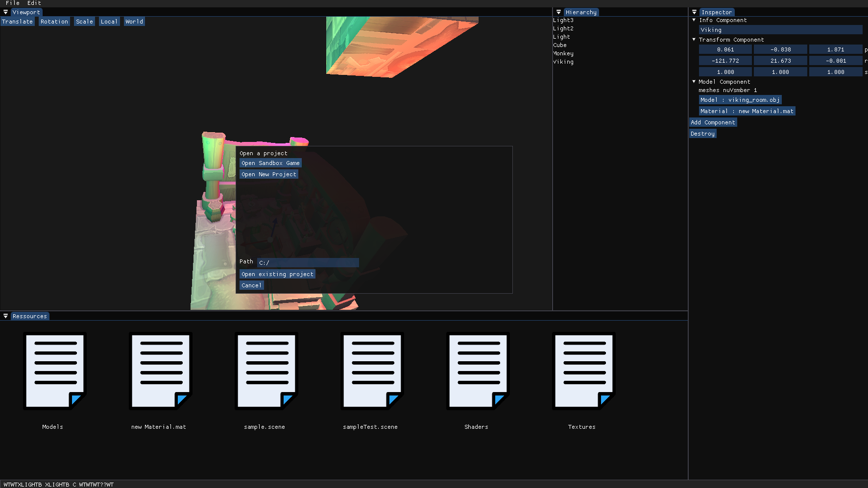Open the Shaders folder icon

click(478, 371)
